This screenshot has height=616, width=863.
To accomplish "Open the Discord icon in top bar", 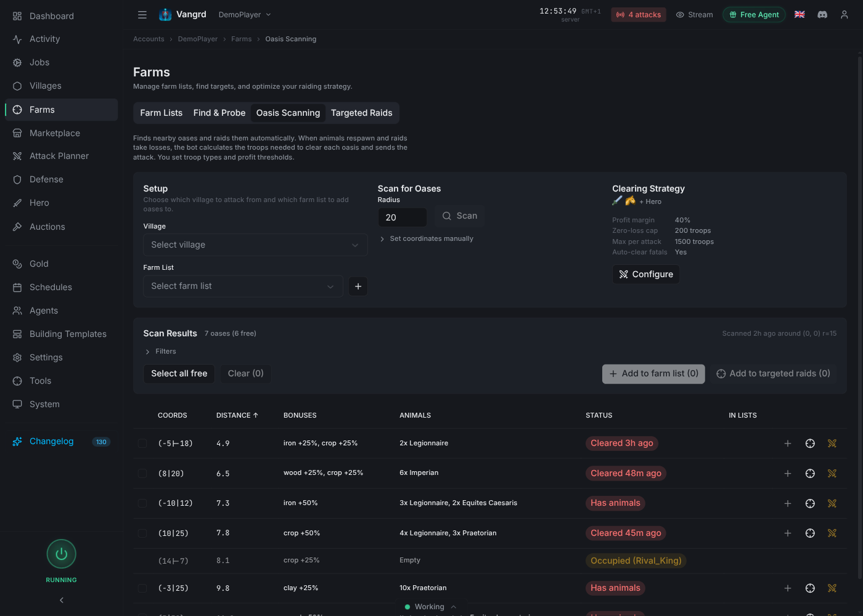I will point(822,14).
